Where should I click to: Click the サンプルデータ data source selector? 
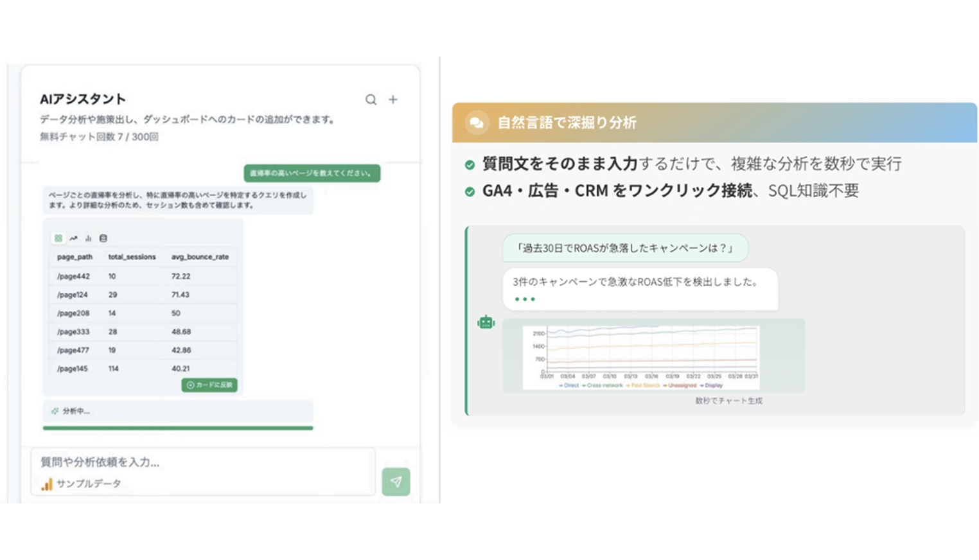82,484
